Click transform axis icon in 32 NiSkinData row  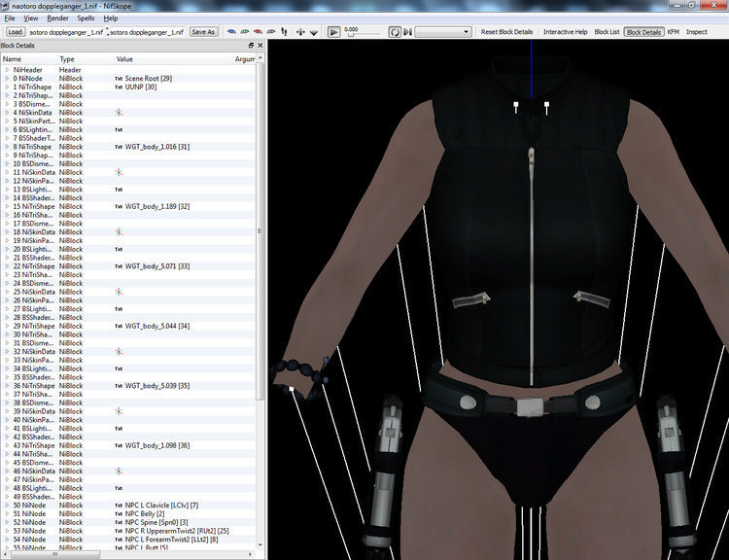pos(119,352)
